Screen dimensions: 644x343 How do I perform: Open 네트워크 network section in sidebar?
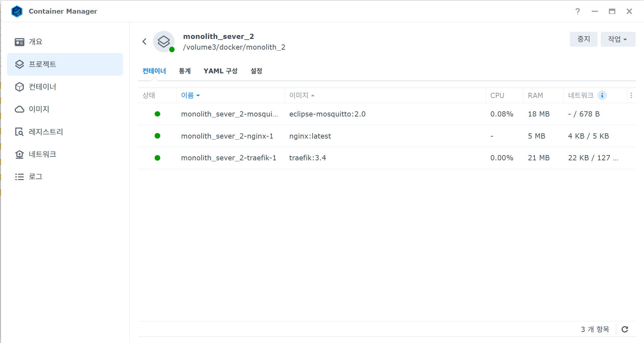click(x=42, y=154)
